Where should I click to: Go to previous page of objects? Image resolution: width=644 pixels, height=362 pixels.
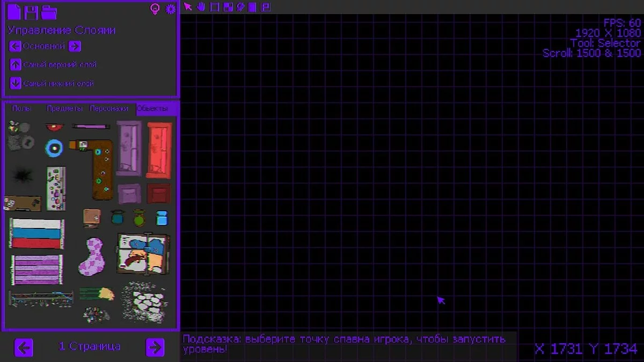23,348
